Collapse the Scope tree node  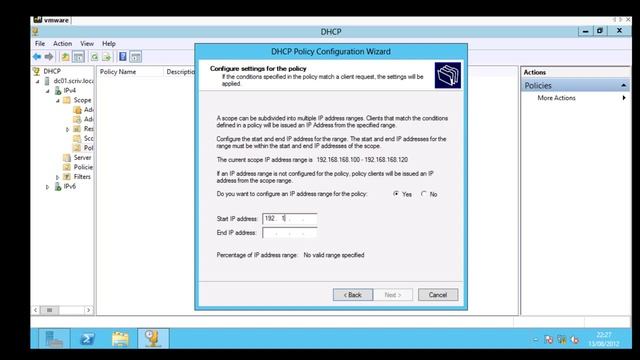pos(58,100)
